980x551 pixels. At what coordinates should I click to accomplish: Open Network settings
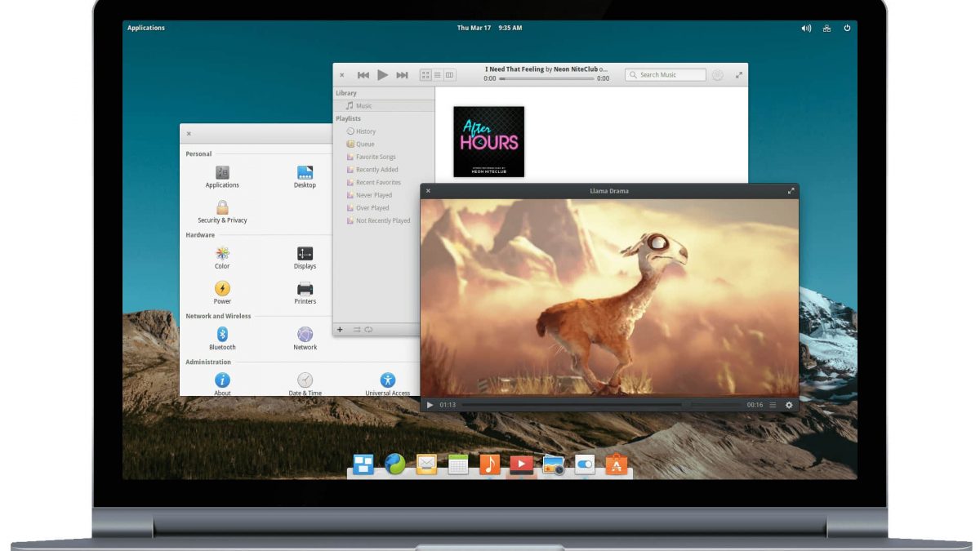[305, 339]
